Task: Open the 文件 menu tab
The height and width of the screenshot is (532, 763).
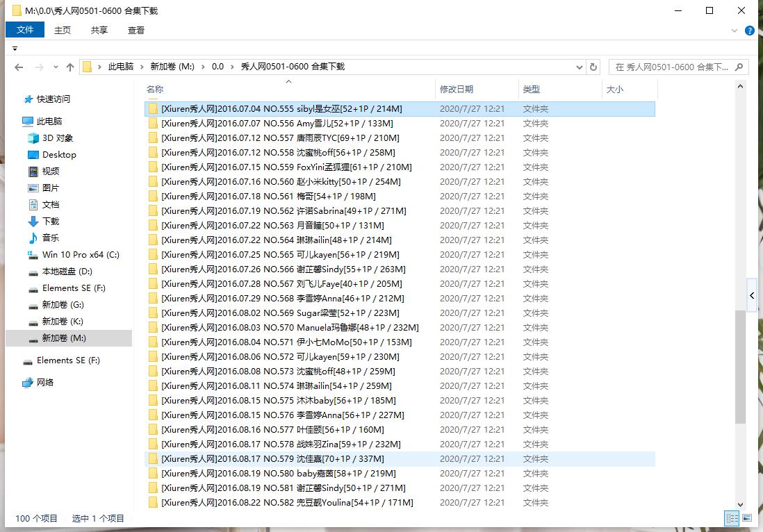Action: click(25, 30)
